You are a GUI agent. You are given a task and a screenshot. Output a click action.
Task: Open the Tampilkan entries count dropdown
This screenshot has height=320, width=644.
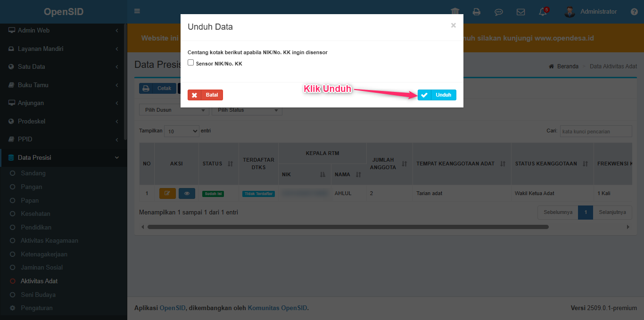click(x=182, y=131)
